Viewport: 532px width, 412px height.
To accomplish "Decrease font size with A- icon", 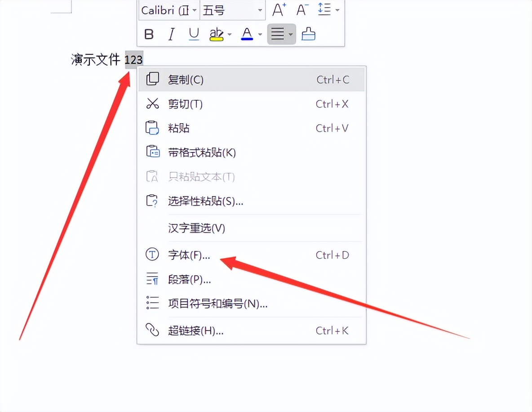I will click(302, 9).
